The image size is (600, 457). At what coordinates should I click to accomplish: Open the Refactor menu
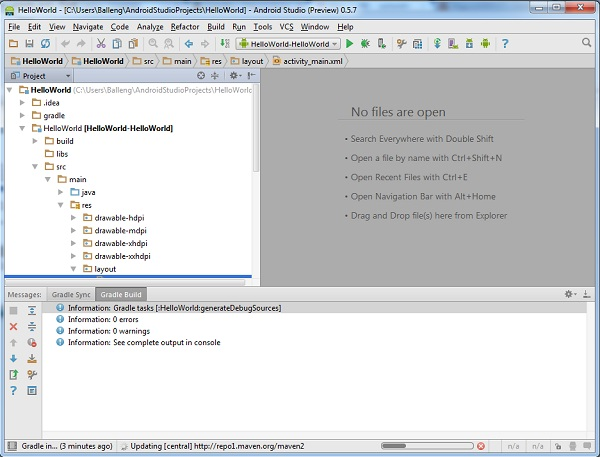point(185,26)
